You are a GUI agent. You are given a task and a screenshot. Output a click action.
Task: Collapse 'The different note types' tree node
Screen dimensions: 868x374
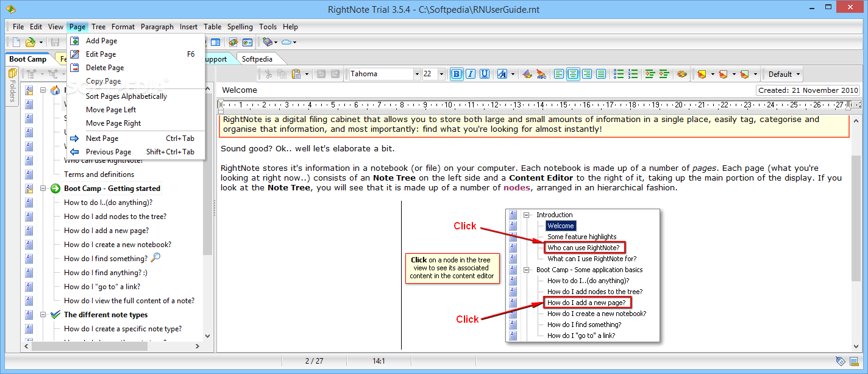pyautogui.click(x=43, y=315)
